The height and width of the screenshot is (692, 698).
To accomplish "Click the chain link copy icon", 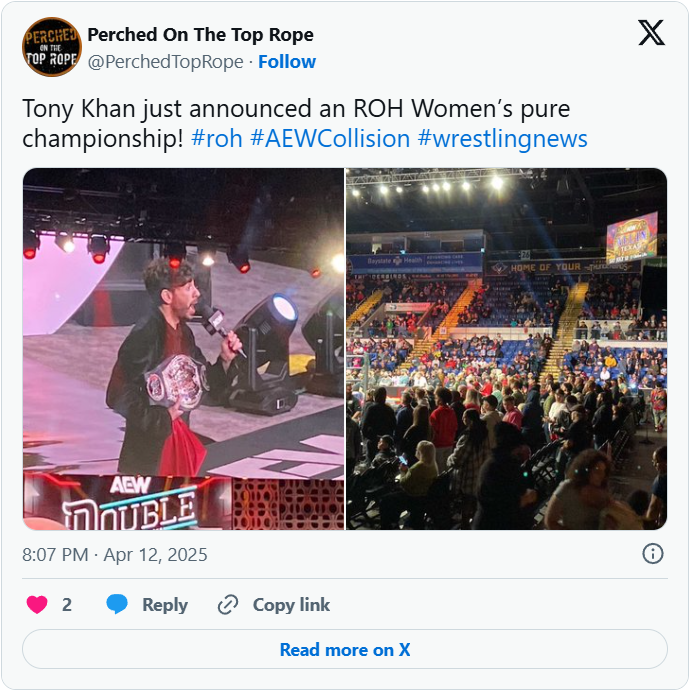I will [228, 605].
